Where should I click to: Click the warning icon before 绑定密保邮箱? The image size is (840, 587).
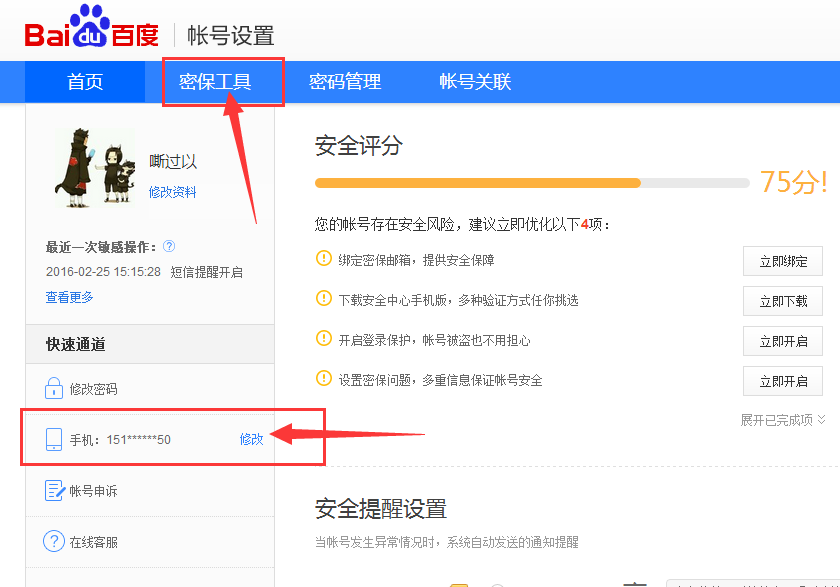point(323,260)
